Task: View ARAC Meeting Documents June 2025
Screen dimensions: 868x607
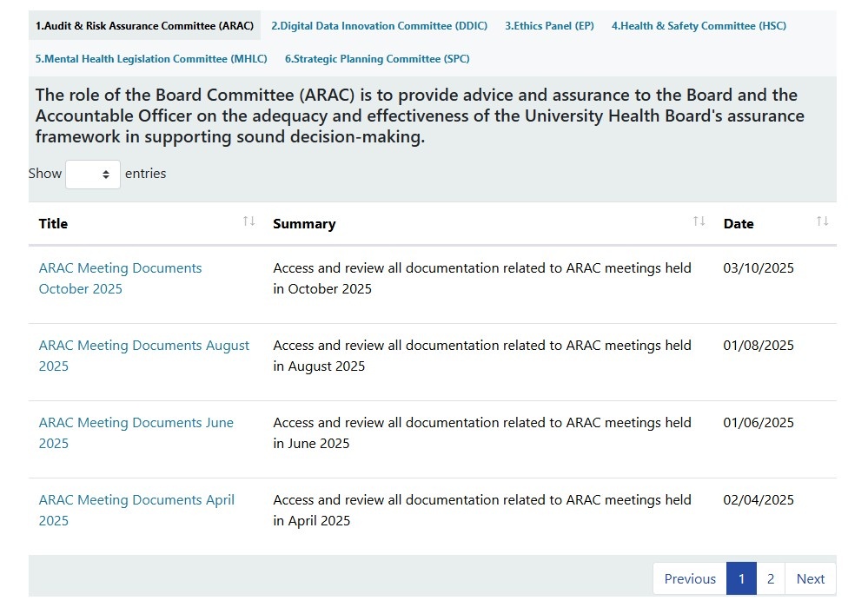Action: tap(136, 432)
